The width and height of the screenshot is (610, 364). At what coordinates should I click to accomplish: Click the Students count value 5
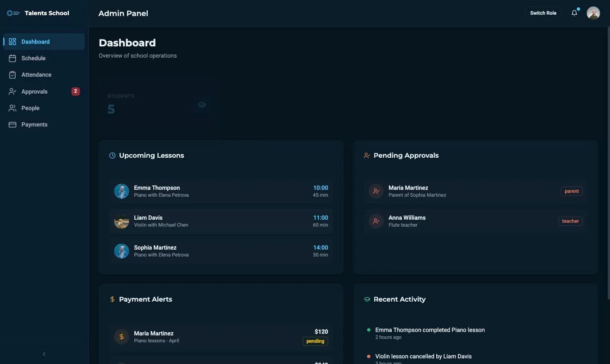(111, 109)
